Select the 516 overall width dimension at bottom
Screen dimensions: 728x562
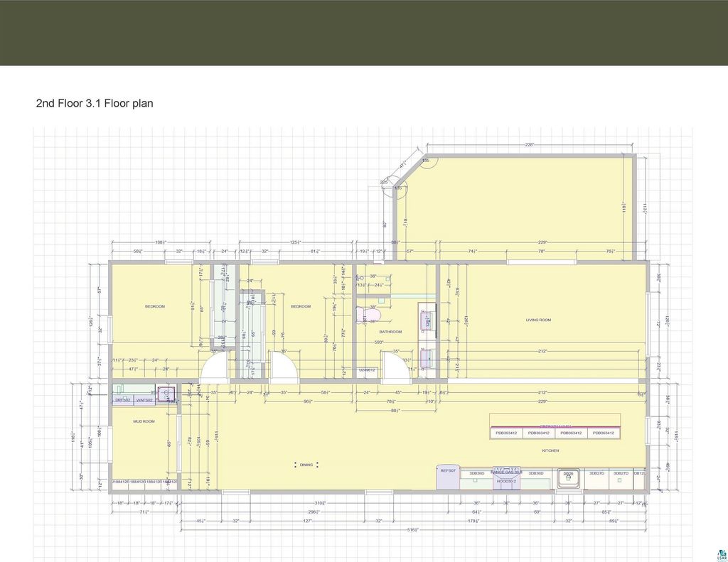(x=412, y=530)
